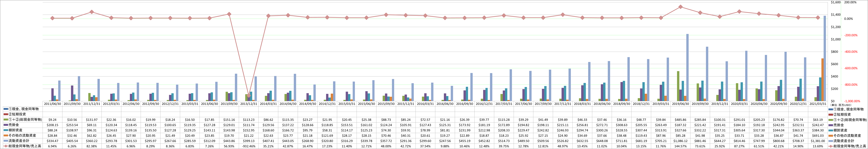Click the 2019/06/30 peak line marker

click(x=681, y=7)
